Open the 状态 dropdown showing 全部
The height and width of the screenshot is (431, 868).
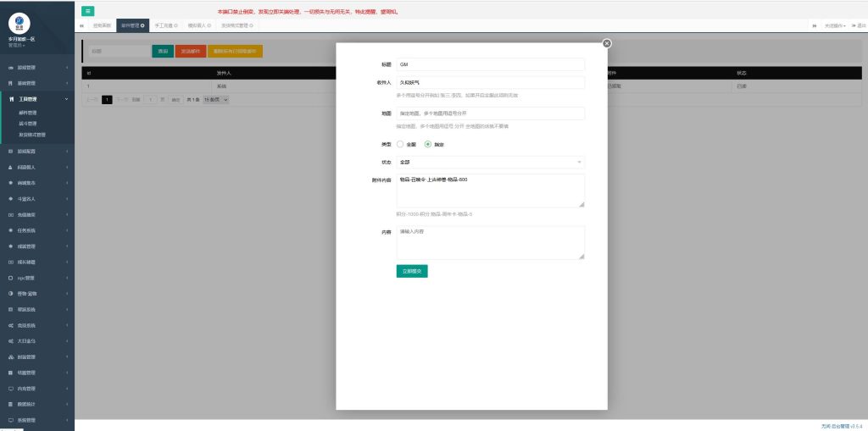(491, 162)
